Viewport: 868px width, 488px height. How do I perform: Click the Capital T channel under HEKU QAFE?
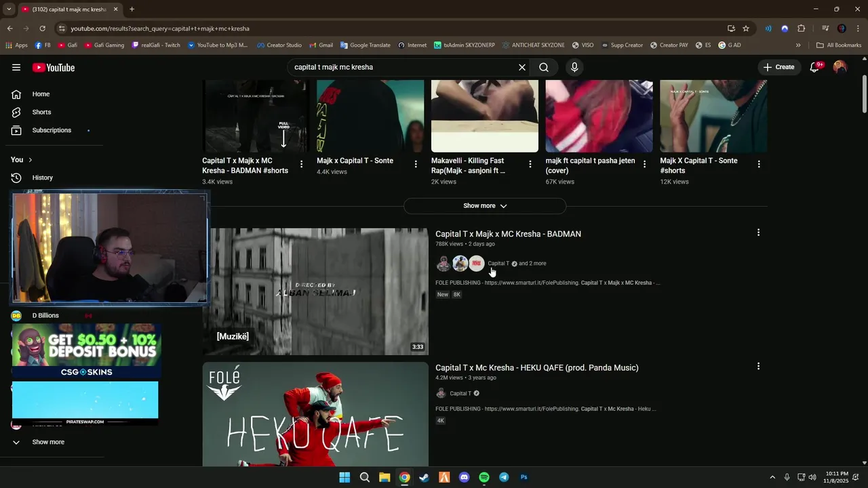tap(460, 394)
